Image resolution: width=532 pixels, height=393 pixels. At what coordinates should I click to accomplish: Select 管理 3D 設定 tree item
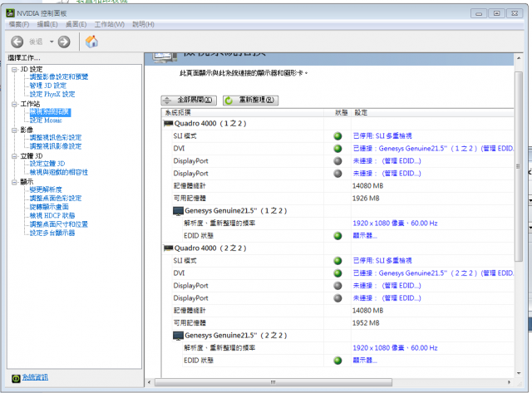pos(48,86)
